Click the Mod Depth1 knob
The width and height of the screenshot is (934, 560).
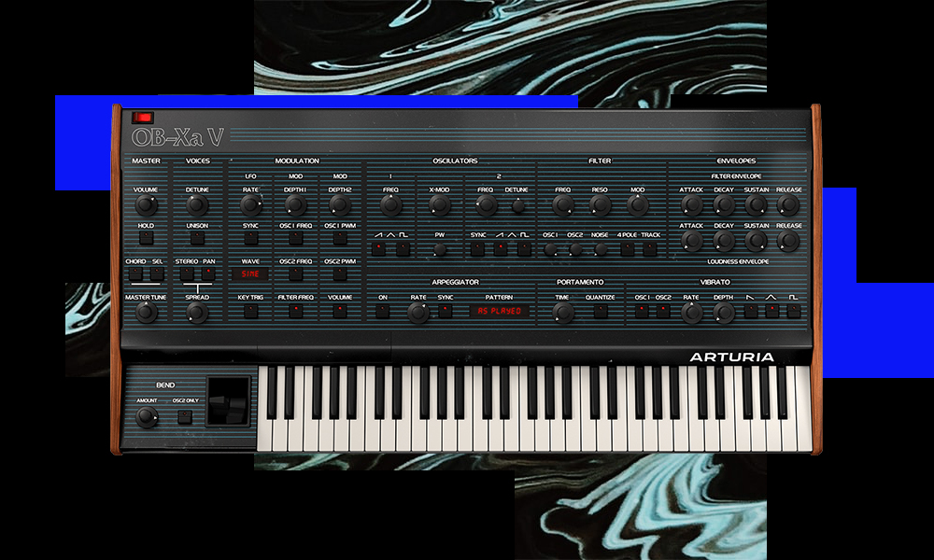295,205
